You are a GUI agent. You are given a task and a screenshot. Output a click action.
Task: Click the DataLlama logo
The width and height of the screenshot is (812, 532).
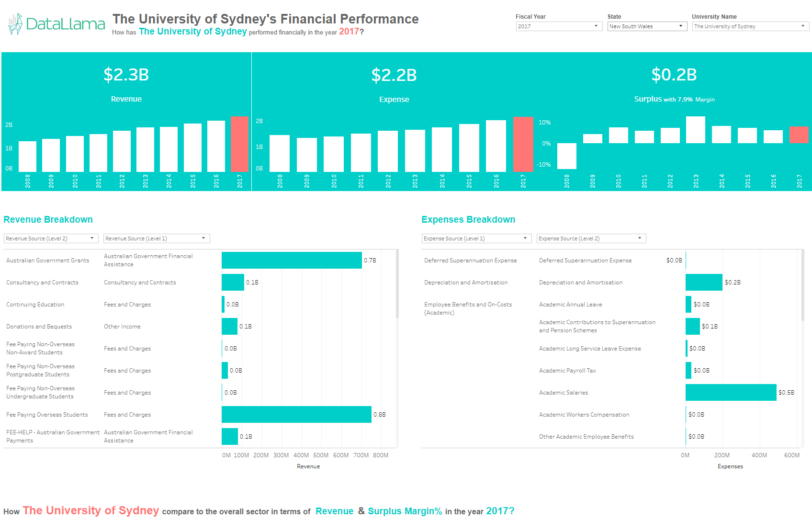click(x=56, y=24)
